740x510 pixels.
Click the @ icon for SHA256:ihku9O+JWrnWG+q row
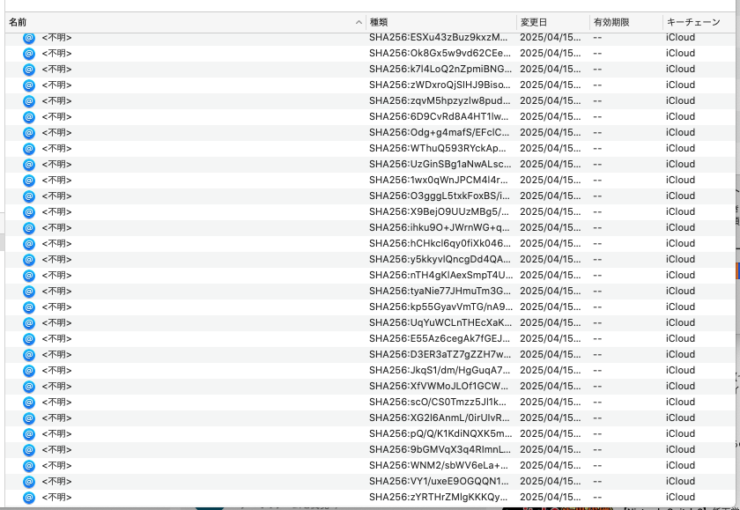point(29,228)
